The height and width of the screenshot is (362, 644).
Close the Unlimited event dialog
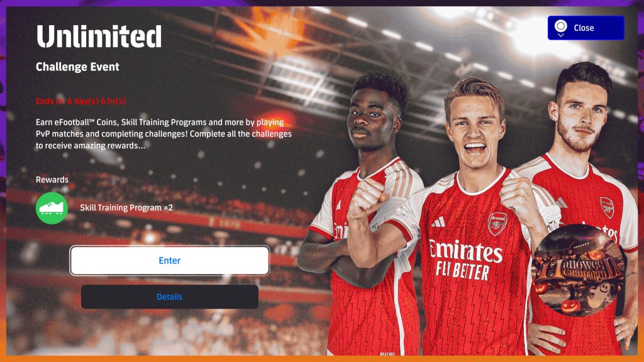pyautogui.click(x=586, y=28)
